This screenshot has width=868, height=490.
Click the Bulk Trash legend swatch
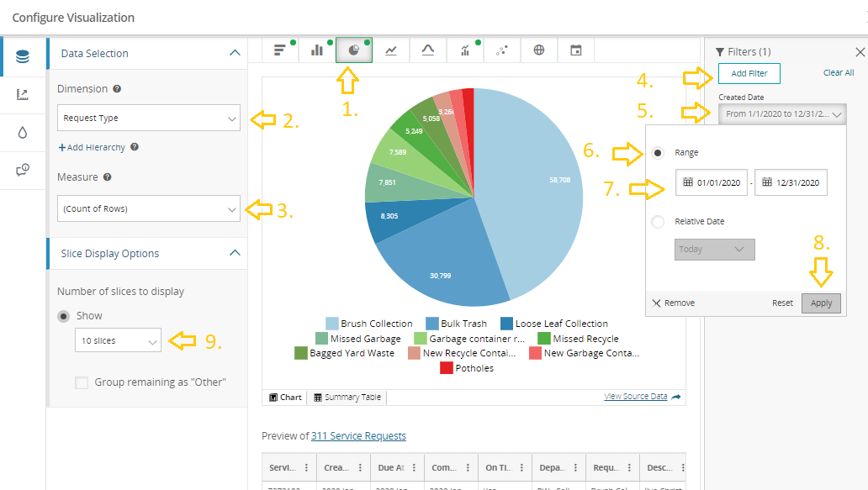point(432,324)
